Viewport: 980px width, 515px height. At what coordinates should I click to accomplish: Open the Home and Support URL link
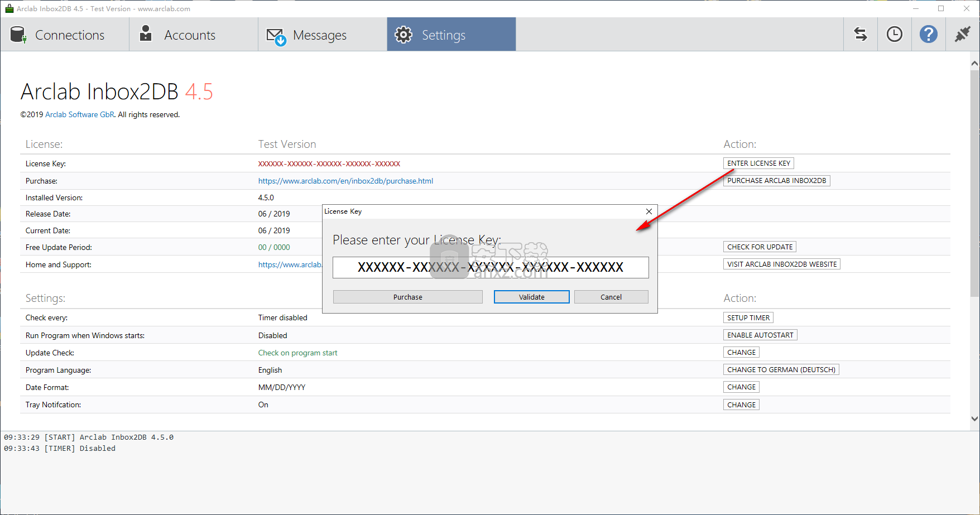click(290, 265)
